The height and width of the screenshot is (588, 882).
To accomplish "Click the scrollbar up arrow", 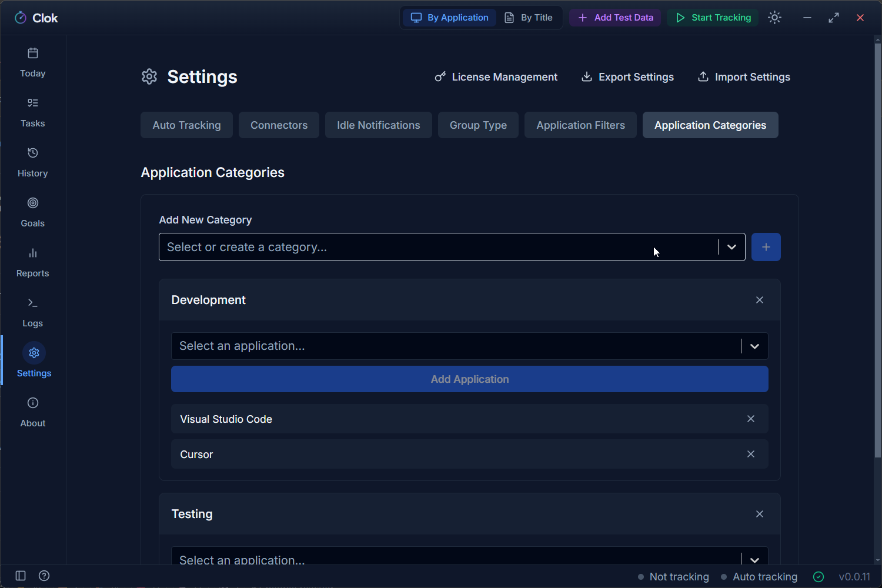I will point(877,39).
